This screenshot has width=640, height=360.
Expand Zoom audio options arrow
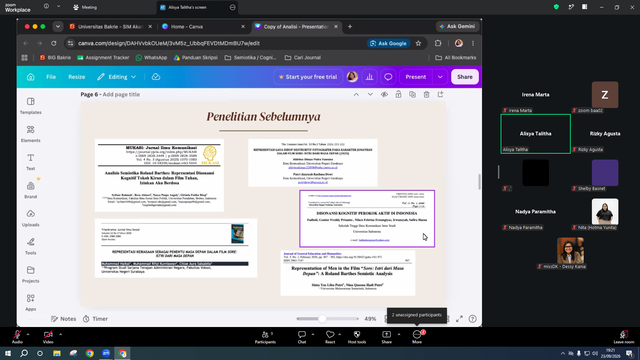(28, 334)
